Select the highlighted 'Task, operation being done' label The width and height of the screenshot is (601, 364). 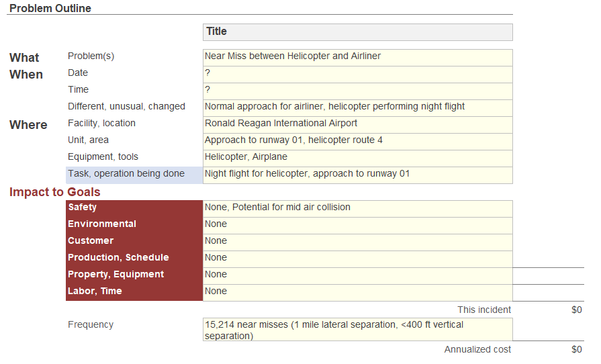click(x=134, y=175)
